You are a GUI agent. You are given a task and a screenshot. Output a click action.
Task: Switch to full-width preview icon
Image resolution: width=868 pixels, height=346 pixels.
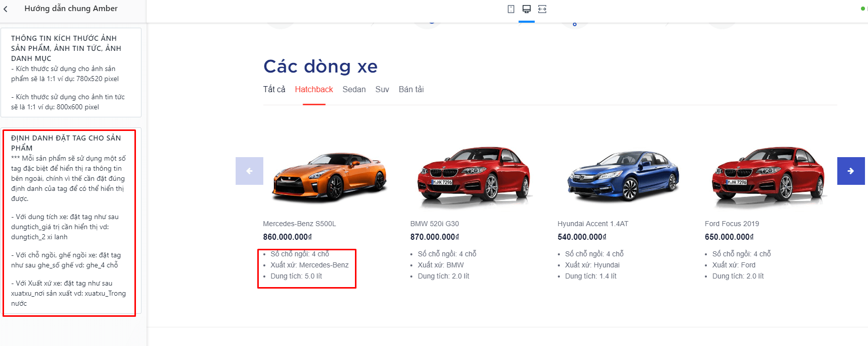tap(542, 9)
